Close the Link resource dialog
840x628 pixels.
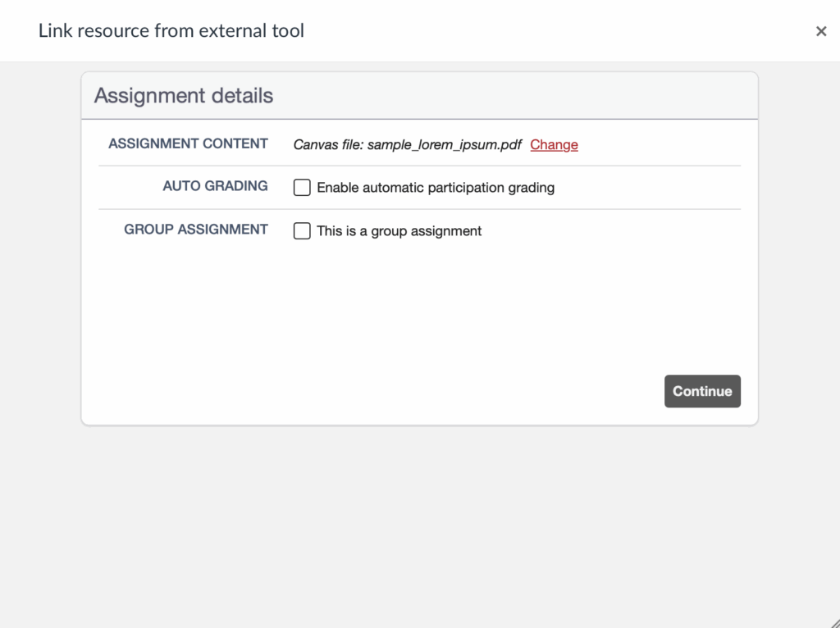click(x=820, y=31)
